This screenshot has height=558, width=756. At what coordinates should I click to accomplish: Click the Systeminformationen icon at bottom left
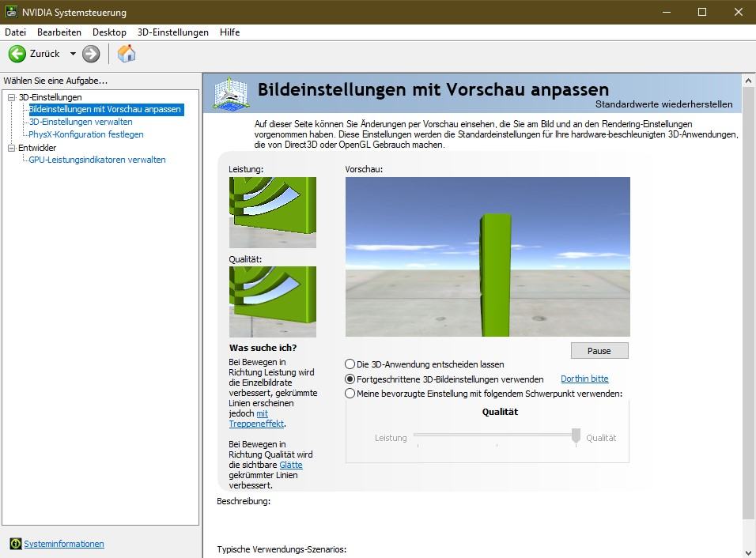(16, 544)
